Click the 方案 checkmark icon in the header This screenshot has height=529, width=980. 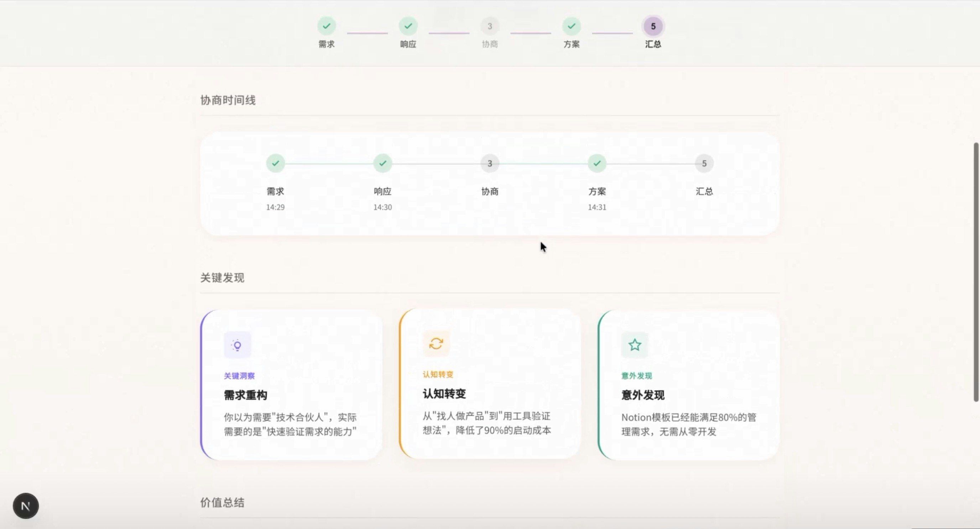[571, 26]
